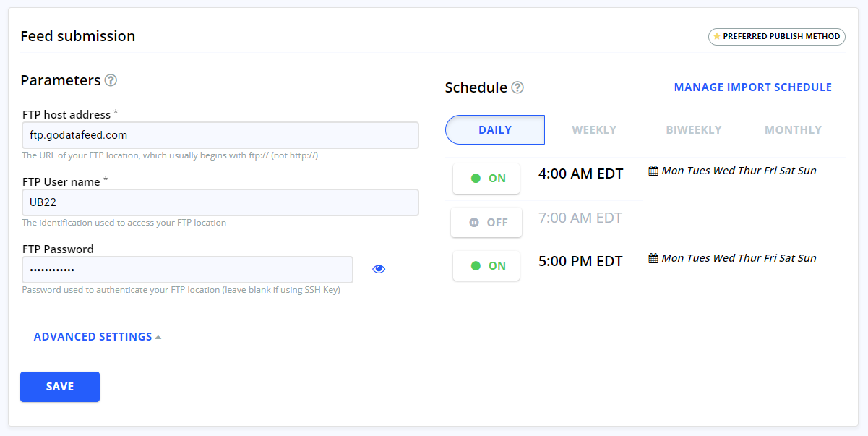Viewport: 868px width, 436px height.
Task: Save the feed submission settings
Action: pos(60,387)
